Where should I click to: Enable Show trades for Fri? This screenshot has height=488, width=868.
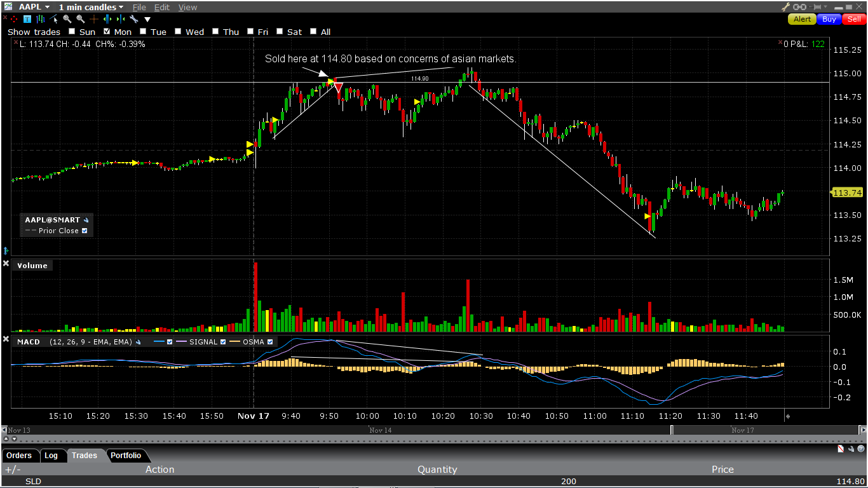pyautogui.click(x=250, y=31)
